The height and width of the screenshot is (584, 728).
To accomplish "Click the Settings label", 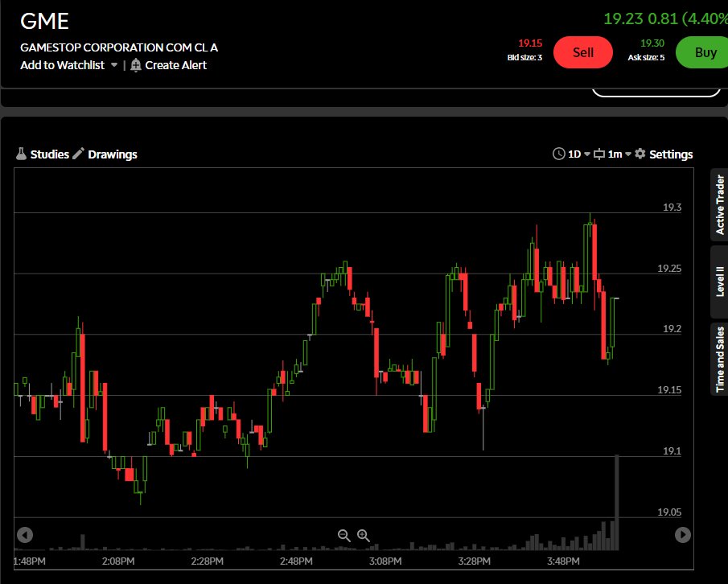I will pyautogui.click(x=671, y=154).
